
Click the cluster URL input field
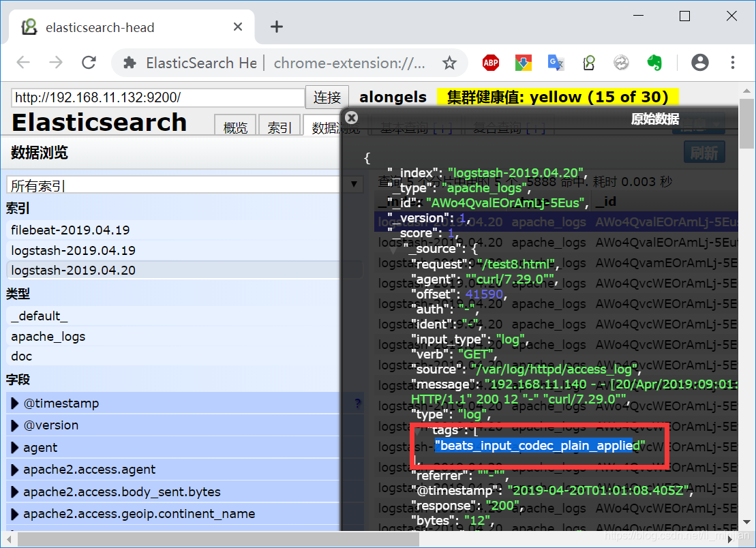click(x=157, y=97)
